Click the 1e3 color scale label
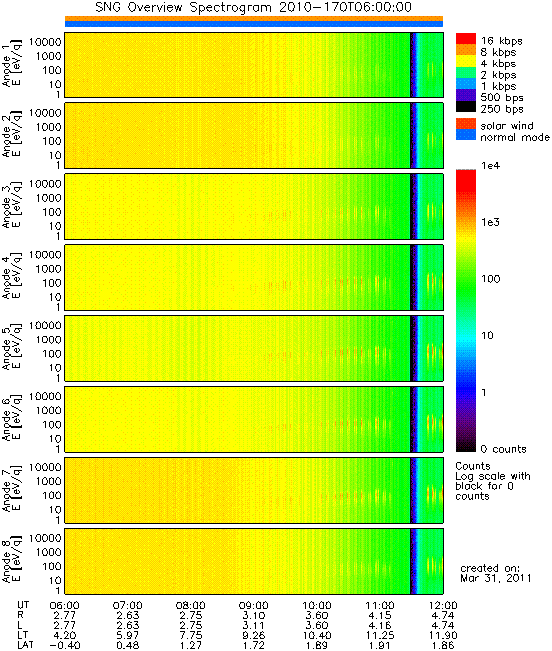552x651 pixels. pos(491,223)
